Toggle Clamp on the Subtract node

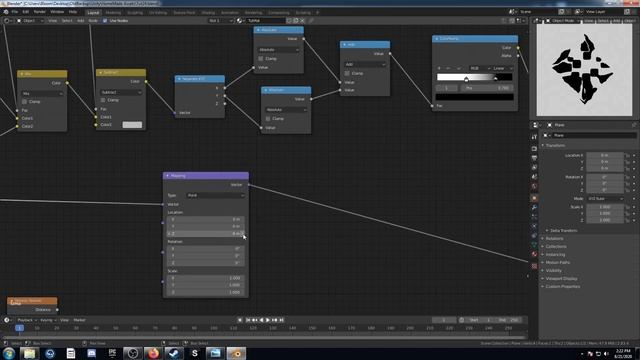pyautogui.click(x=103, y=100)
